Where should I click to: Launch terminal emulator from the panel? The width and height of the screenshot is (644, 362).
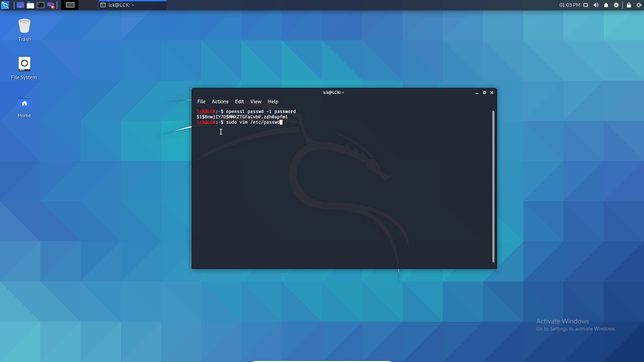[40, 5]
